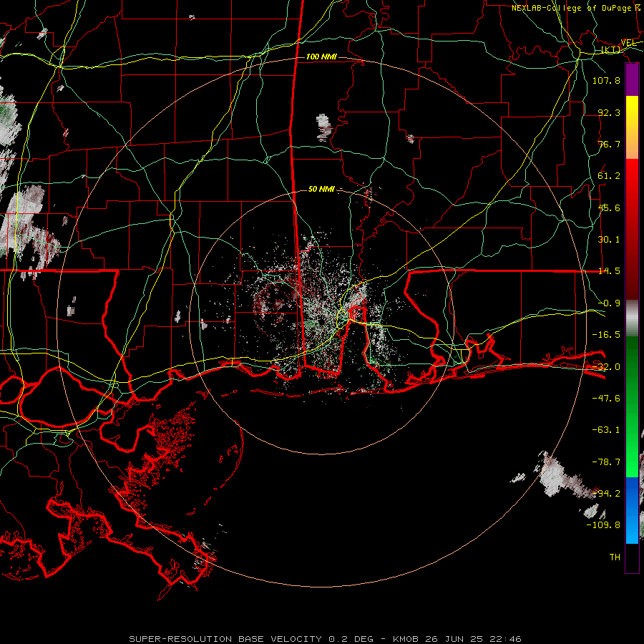Click the purple segment of the velocity color bar
The width and height of the screenshot is (644, 644).
coord(632,79)
